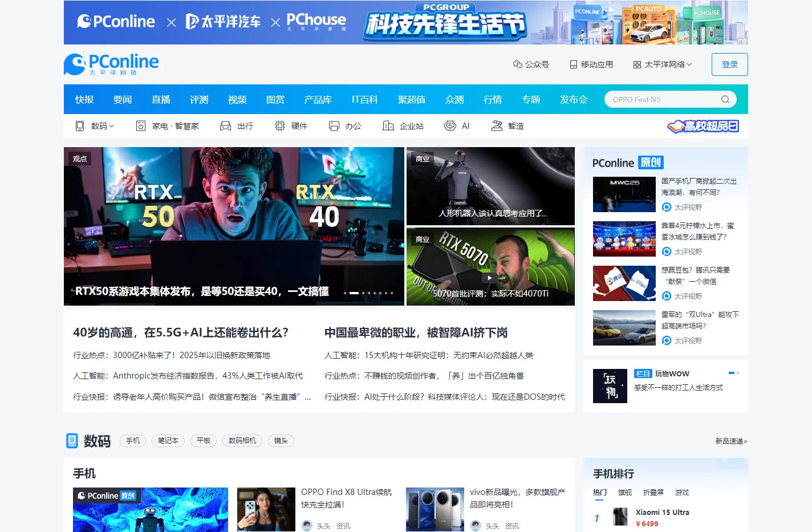Click the 智造 icon in category bar
The image size is (812, 532).
tap(497, 126)
